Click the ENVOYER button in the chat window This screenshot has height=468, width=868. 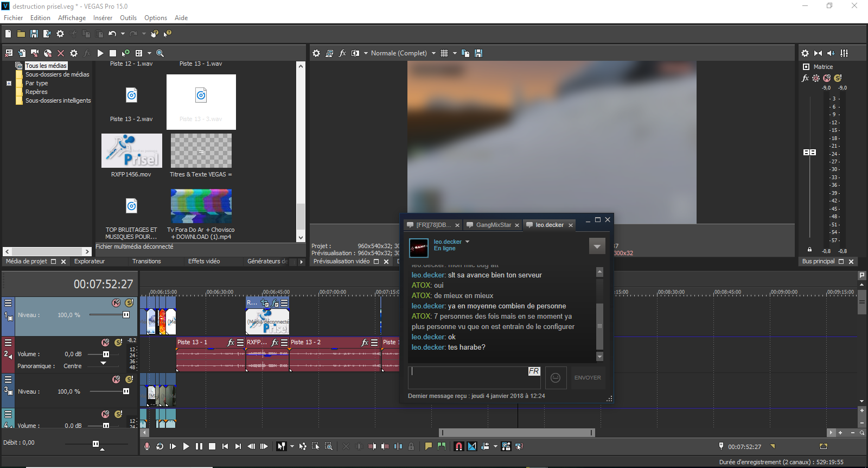pyautogui.click(x=588, y=378)
